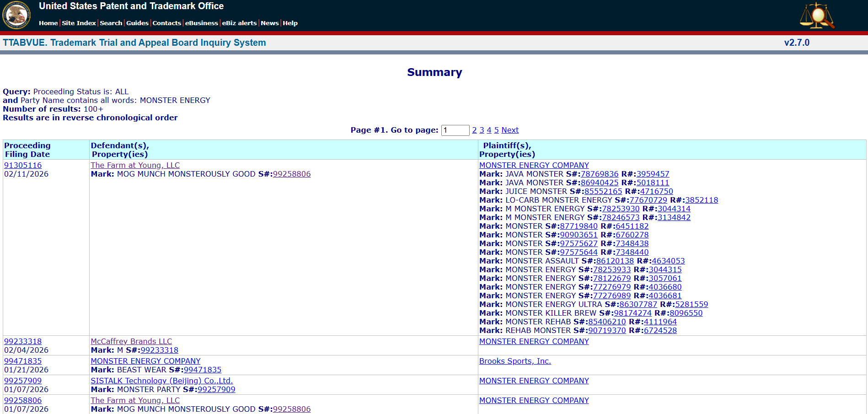Open the Guides menu link
The height and width of the screenshot is (414, 868).
pyautogui.click(x=137, y=23)
